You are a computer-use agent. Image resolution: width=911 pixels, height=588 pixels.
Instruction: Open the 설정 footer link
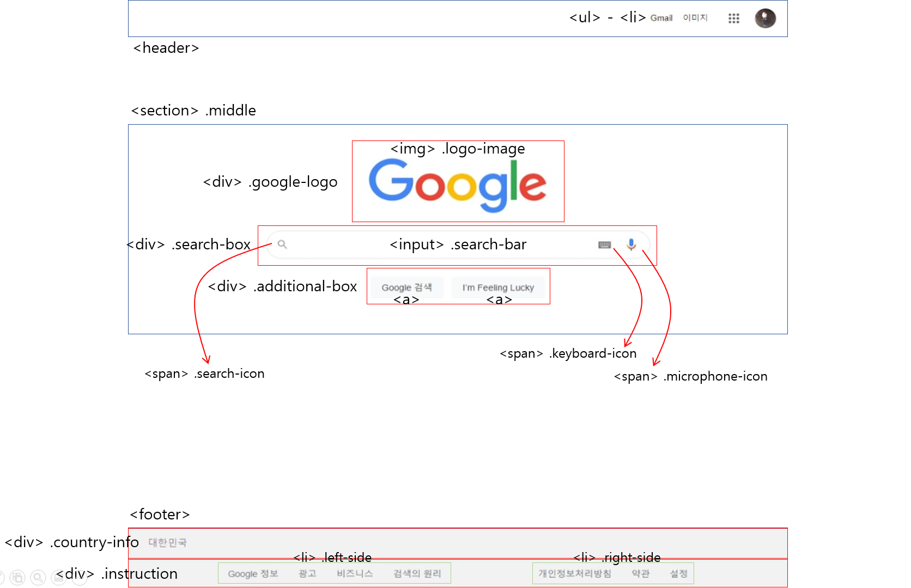pos(678,573)
